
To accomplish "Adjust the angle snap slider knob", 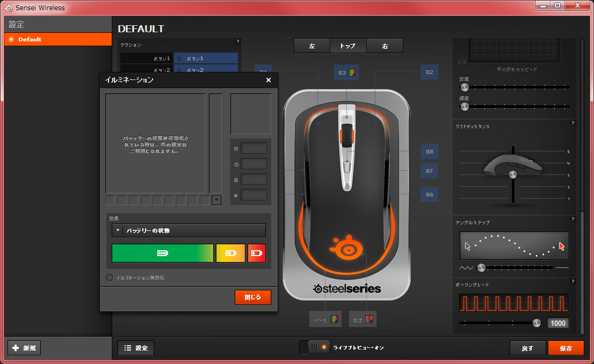I will [481, 268].
